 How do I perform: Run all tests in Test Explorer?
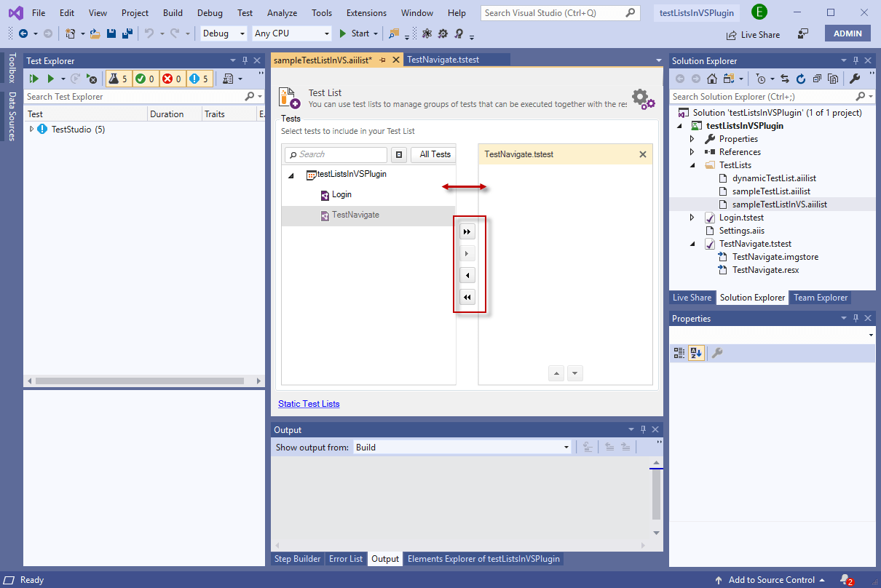click(x=32, y=79)
